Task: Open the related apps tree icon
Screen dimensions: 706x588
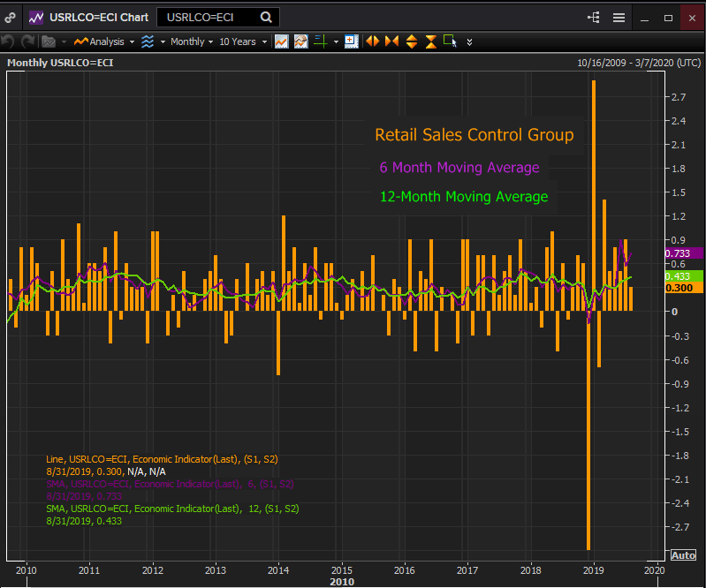Action: [x=593, y=18]
